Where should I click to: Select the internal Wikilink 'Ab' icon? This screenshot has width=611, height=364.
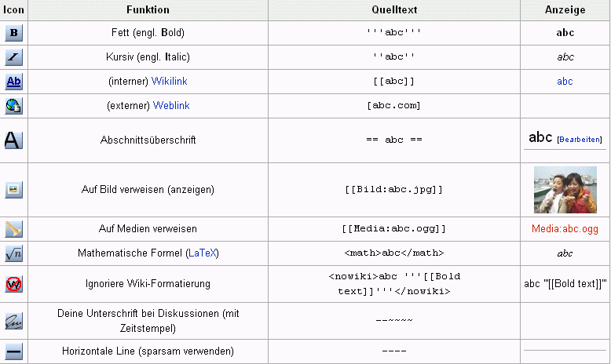point(14,82)
